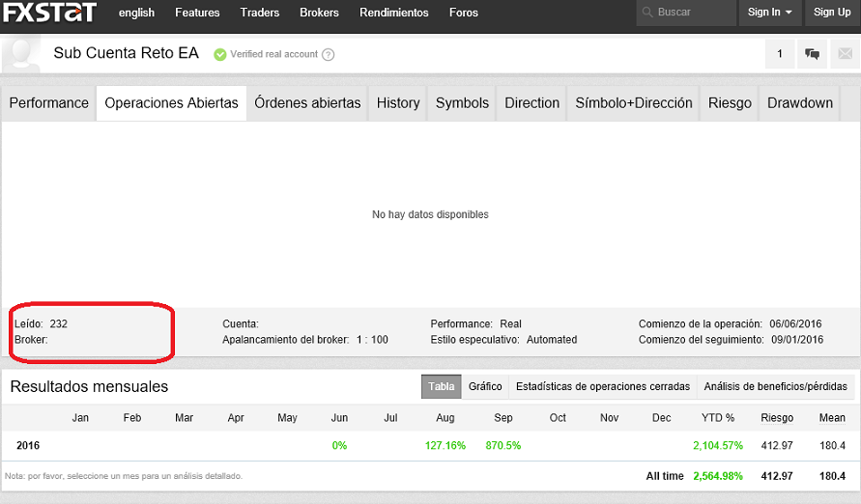Image resolution: width=861 pixels, height=504 pixels.
Task: Expand the Sign In dropdown
Action: [x=770, y=13]
